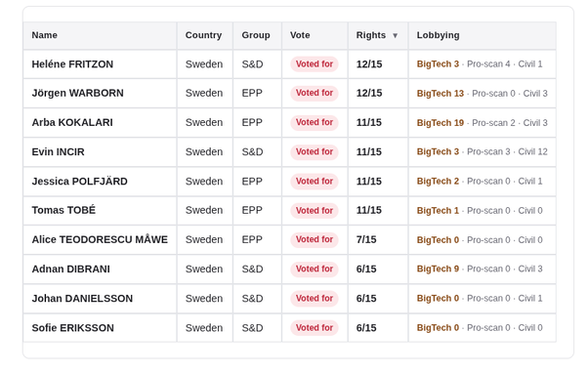588x374 pixels.
Task: Click Adnan DIBRANI's BigTech 9 lobbying label
Action: (438, 269)
